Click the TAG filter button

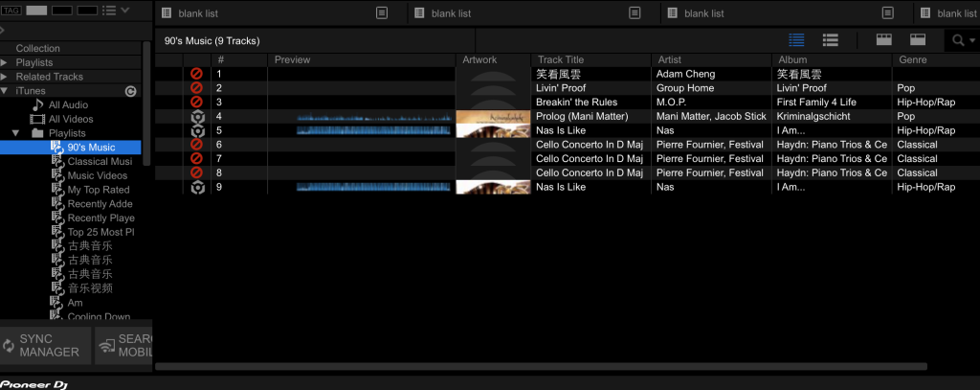(x=11, y=11)
